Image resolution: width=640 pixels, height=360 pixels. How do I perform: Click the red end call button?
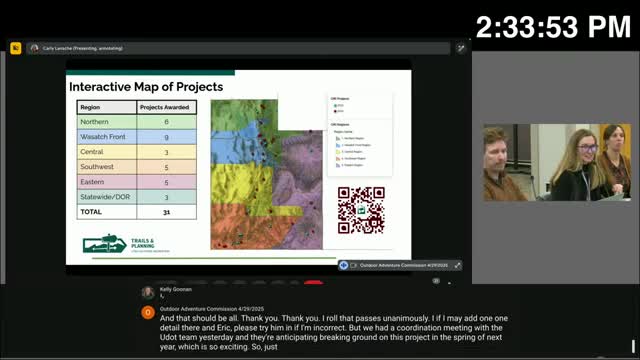coord(313,282)
